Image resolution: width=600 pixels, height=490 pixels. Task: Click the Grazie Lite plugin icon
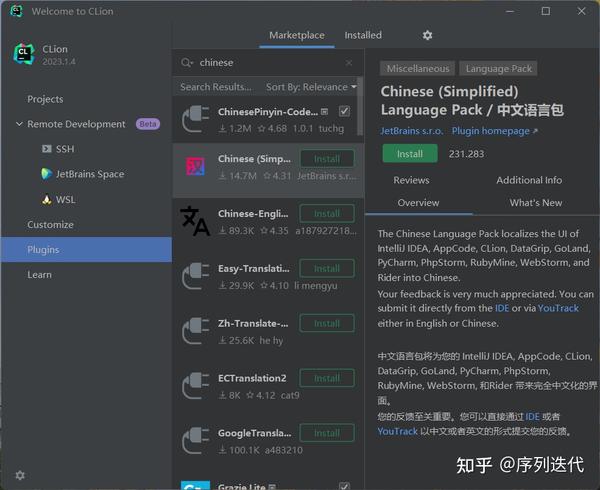(196, 485)
